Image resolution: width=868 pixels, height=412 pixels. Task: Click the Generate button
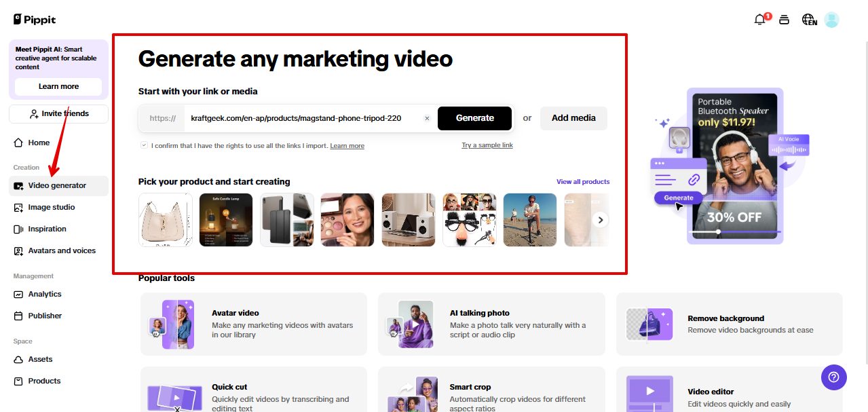(x=474, y=118)
